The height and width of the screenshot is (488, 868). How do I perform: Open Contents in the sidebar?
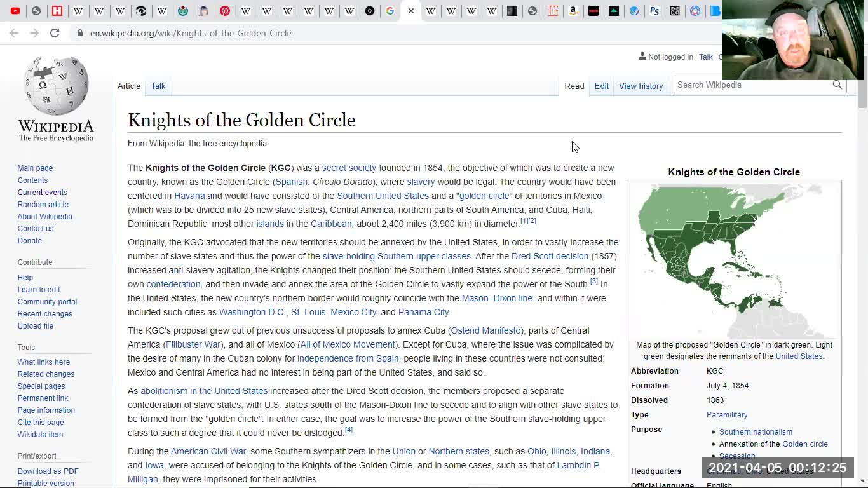(x=32, y=180)
